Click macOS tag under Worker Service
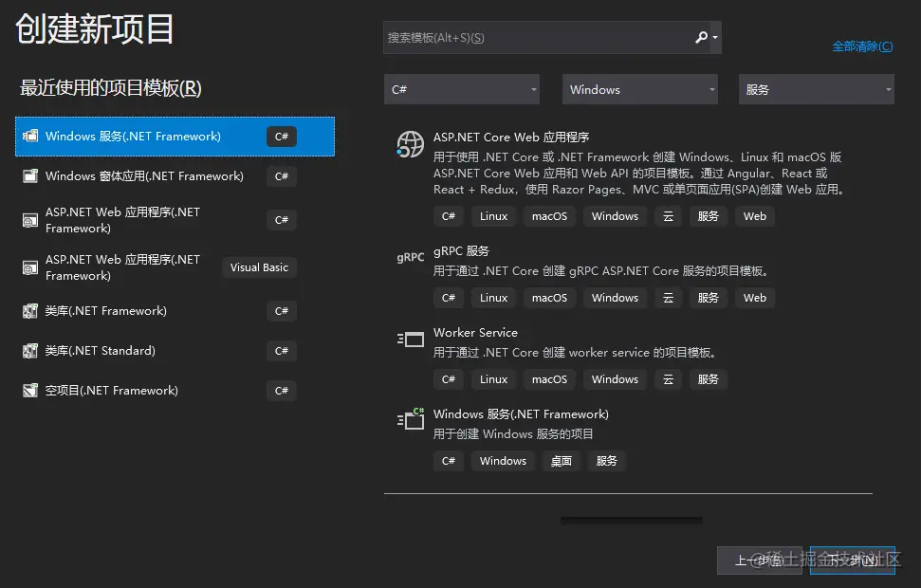921x588 pixels. tap(549, 379)
